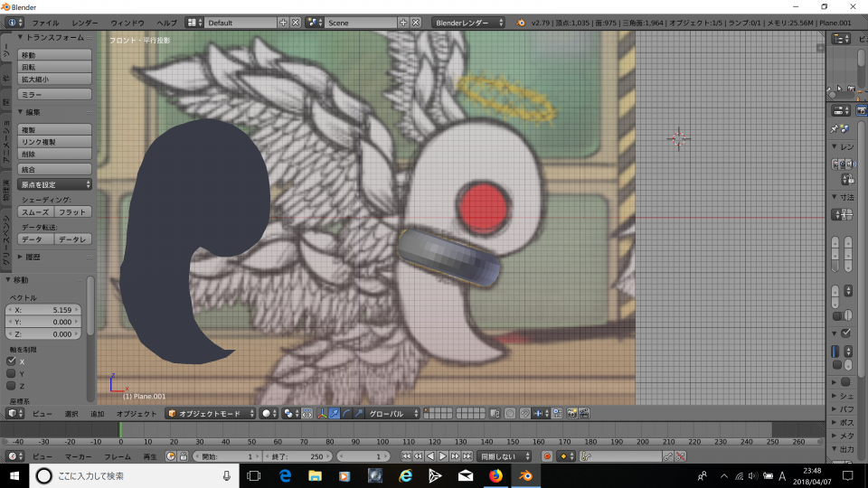The width and height of the screenshot is (868, 488).
Task: Toggle the timeline preview range clock icon
Action: pyautogui.click(x=171, y=456)
